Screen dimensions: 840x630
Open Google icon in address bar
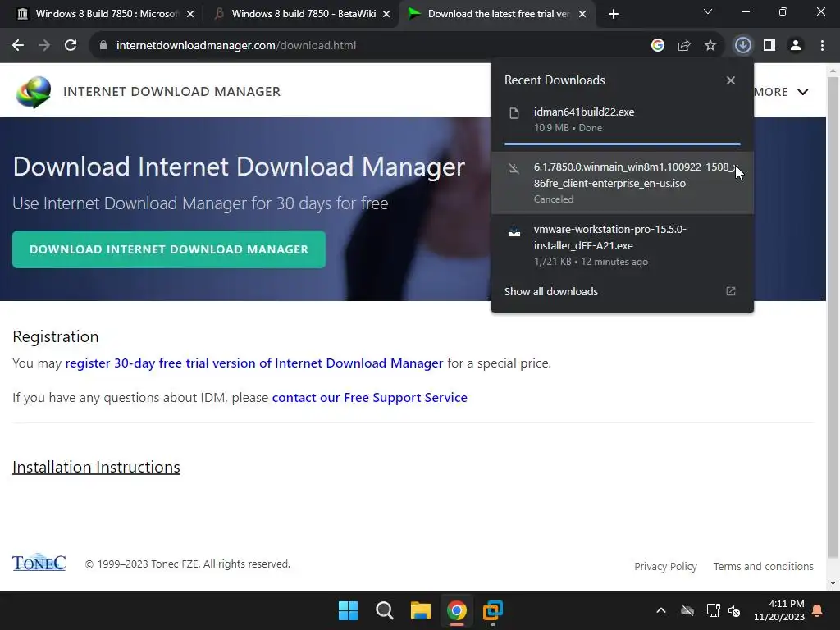click(657, 46)
